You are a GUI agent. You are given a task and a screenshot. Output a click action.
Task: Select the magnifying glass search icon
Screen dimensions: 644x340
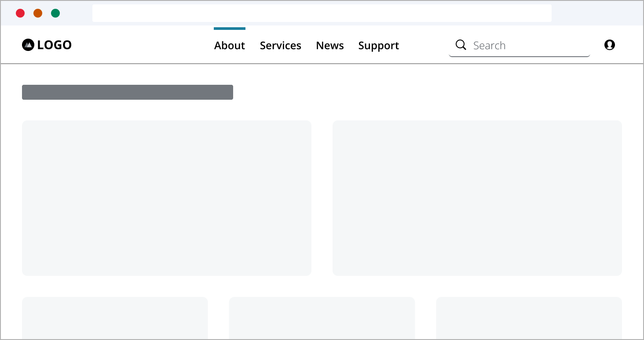pos(461,44)
